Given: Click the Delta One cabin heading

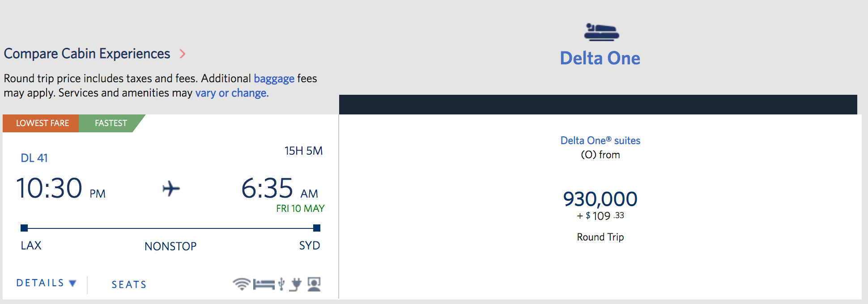Looking at the screenshot, I should coord(600,58).
